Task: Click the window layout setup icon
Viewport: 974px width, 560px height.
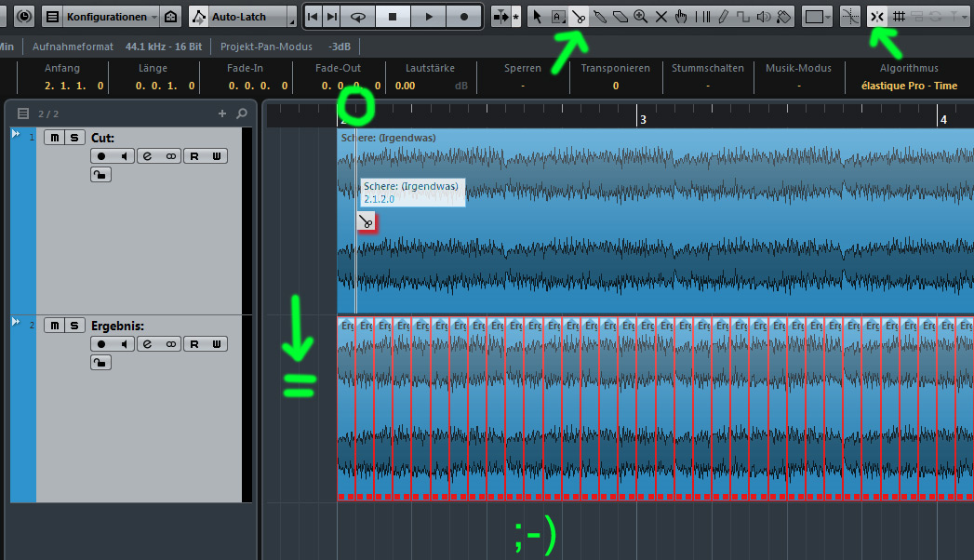Action: (x=53, y=17)
